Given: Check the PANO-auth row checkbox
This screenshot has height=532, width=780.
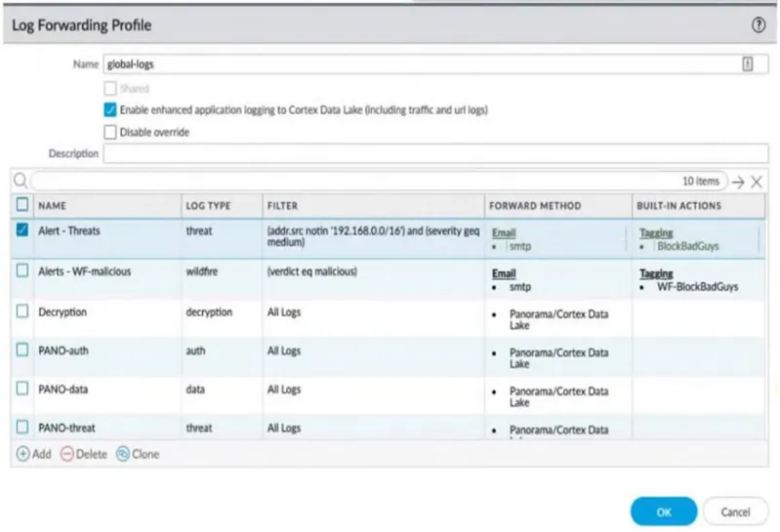Looking at the screenshot, I should click(21, 350).
